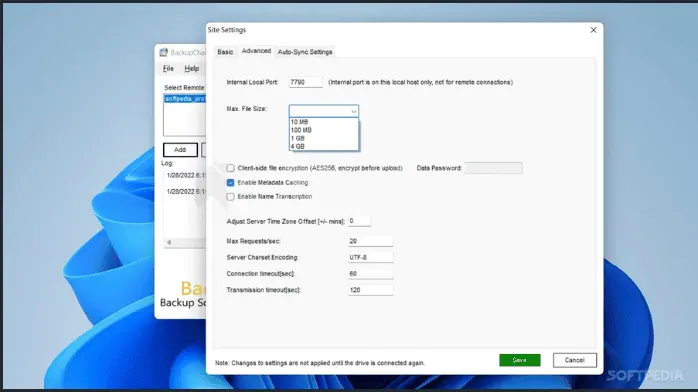The image size is (698, 392).
Task: Click BackupChain app icon in title bar
Action: click(x=164, y=53)
